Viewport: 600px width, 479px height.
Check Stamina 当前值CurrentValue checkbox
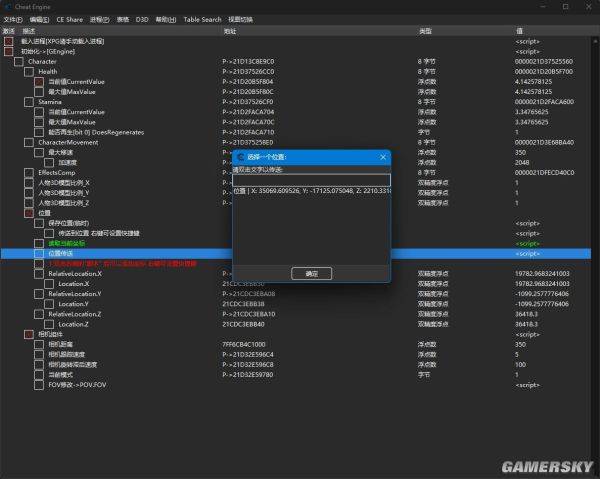coord(39,112)
